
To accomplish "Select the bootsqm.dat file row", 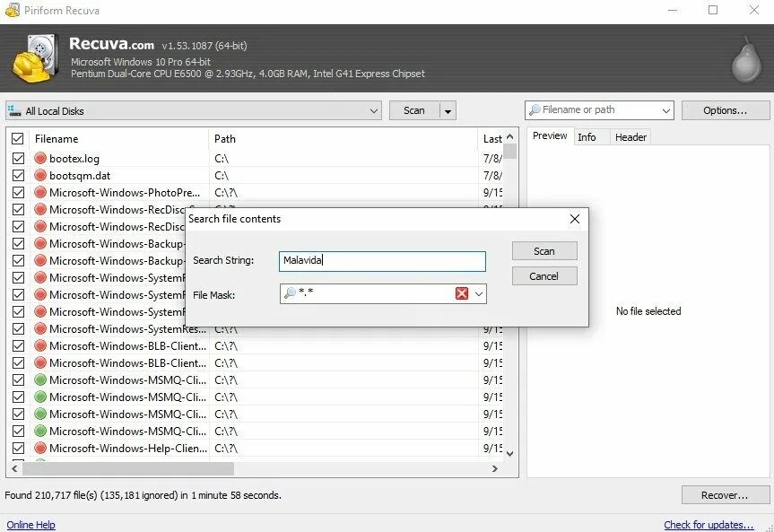I will point(257,175).
